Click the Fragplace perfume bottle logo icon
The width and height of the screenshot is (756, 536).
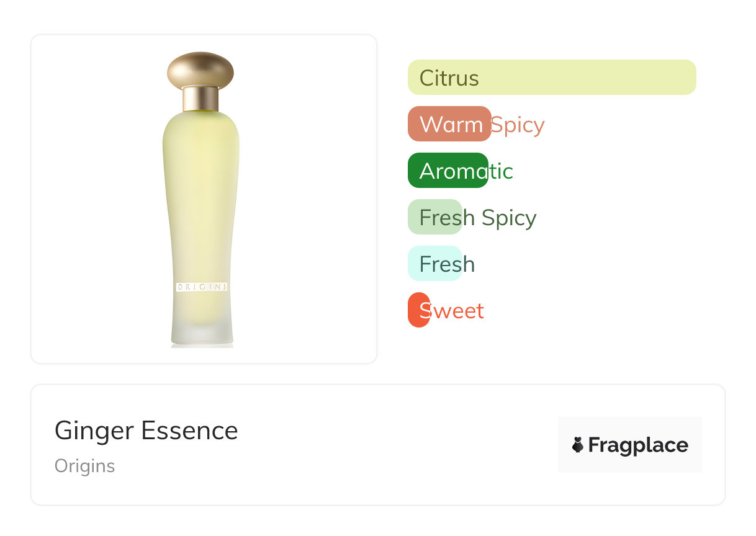point(578,445)
